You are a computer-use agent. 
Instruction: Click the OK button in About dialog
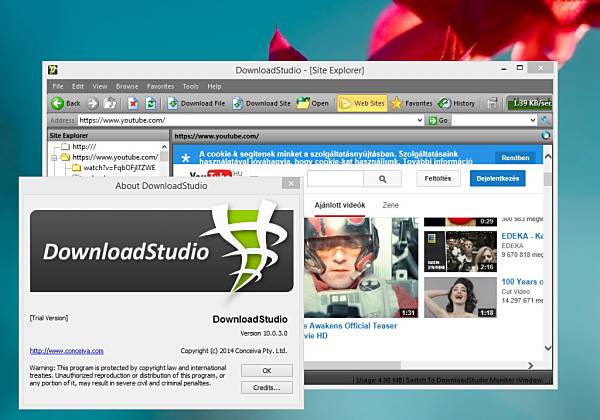coord(267,370)
